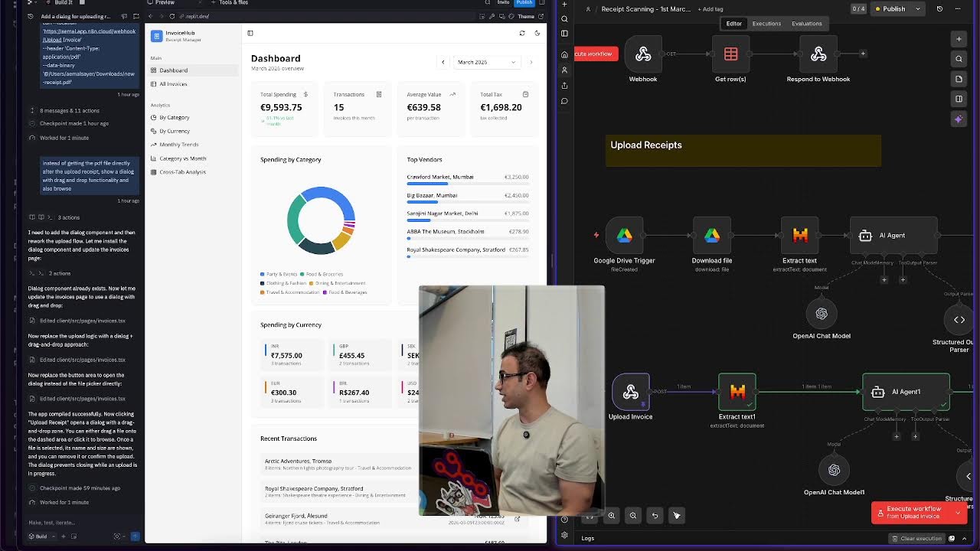Expand '8 messages & 11 actions' summary
The image size is (980, 551).
[x=64, y=111]
